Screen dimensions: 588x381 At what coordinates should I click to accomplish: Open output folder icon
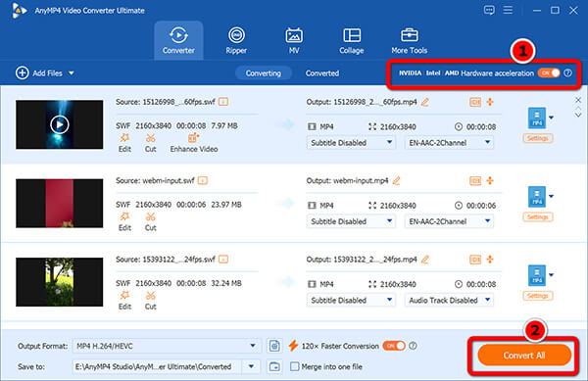(274, 366)
